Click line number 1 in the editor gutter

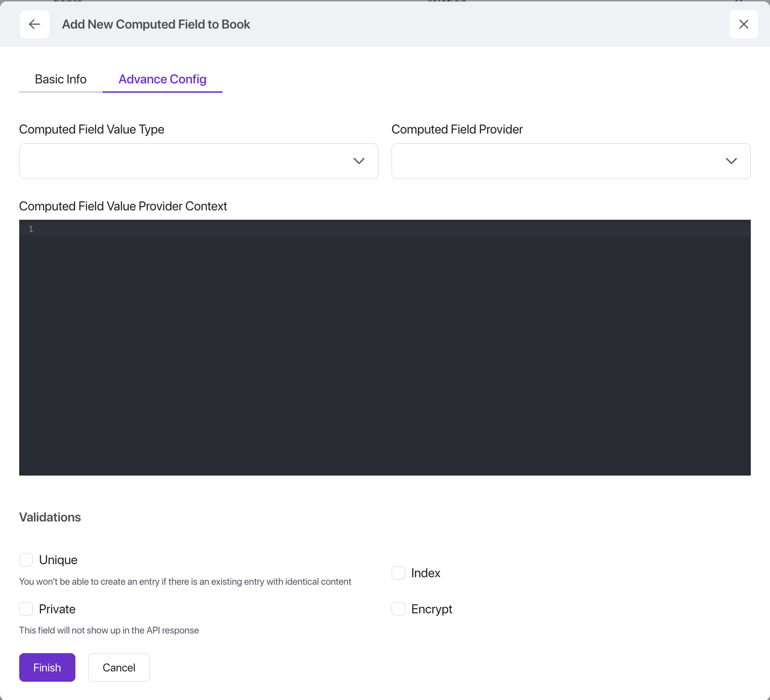tap(31, 229)
